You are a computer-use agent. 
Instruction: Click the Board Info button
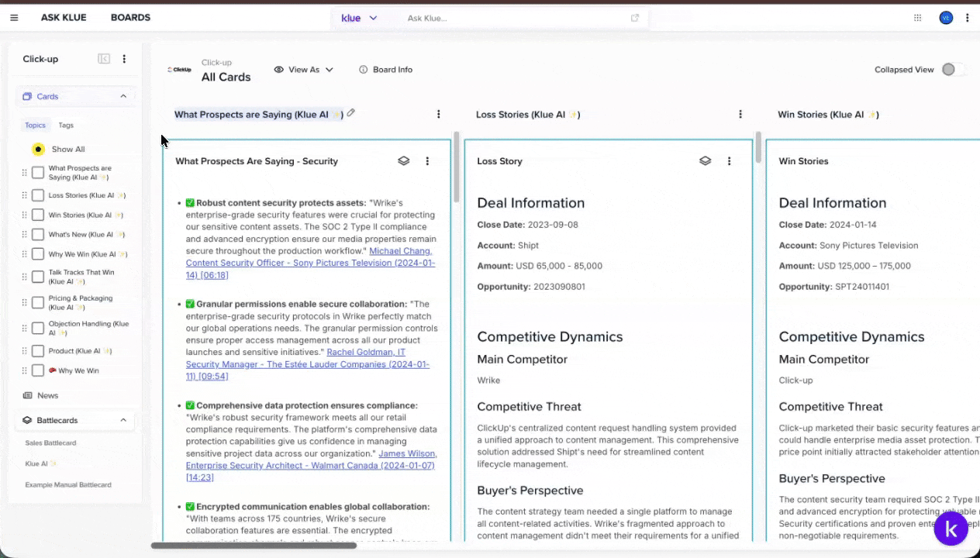(x=385, y=70)
